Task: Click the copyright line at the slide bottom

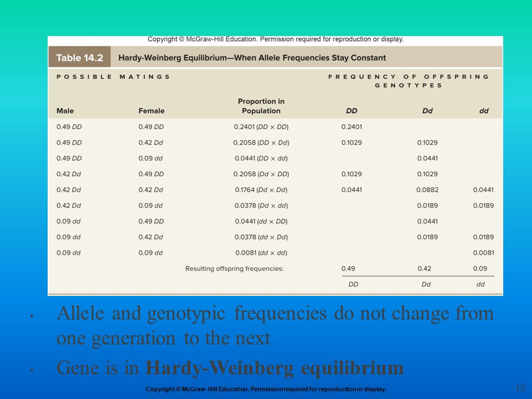Action: click(266, 389)
